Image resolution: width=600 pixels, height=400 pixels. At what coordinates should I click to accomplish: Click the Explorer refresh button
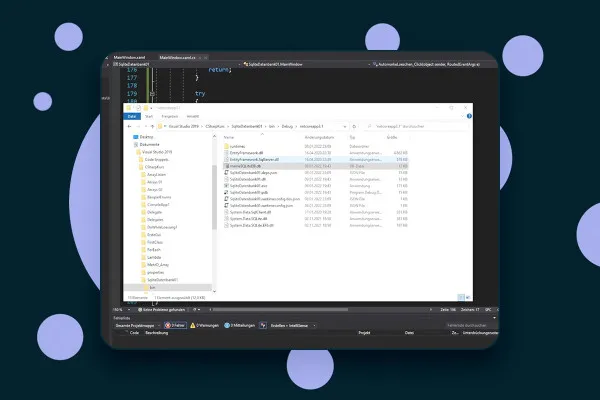pyautogui.click(x=354, y=126)
